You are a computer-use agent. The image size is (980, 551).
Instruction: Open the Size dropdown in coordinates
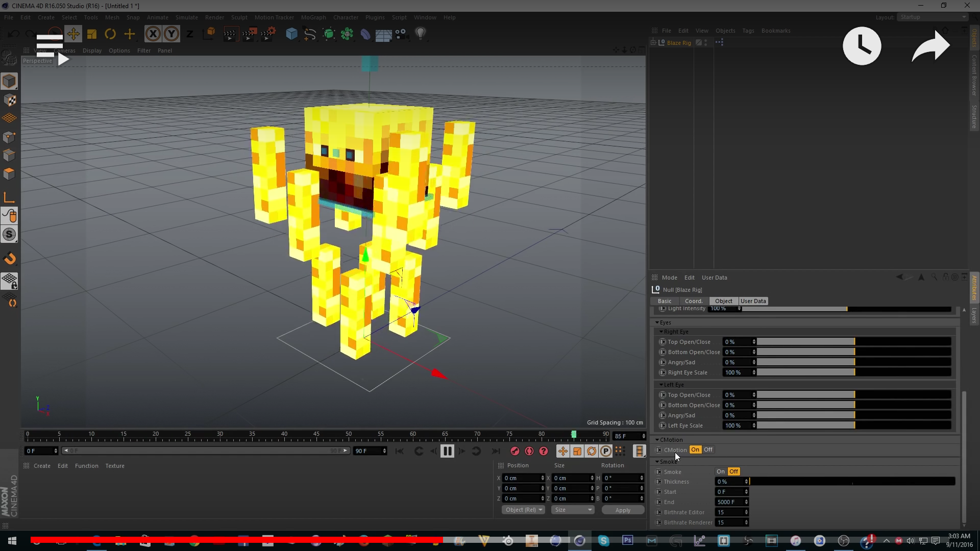pyautogui.click(x=573, y=510)
